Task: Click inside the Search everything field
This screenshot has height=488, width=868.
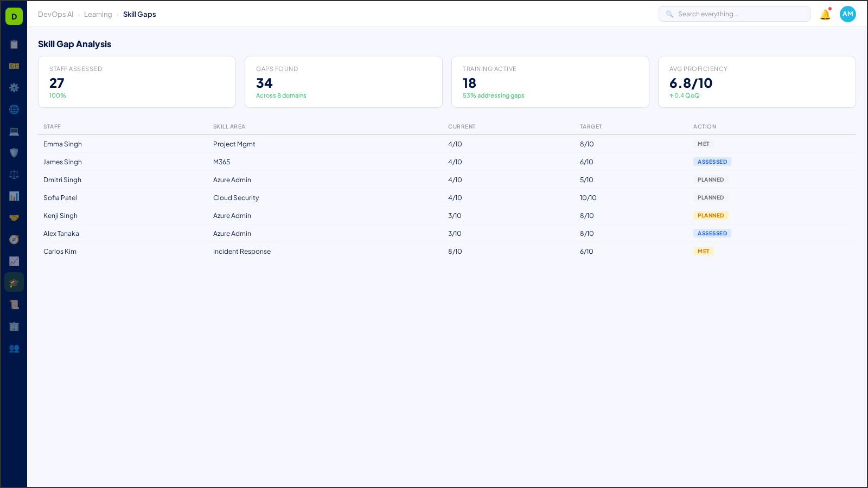Action: (734, 14)
